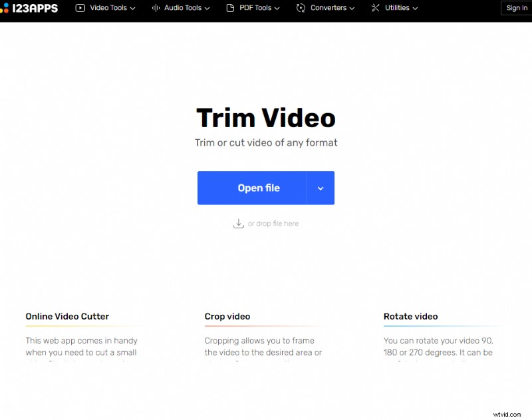Click the Converters conversion icon
This screenshot has height=420, width=532.
(x=301, y=8)
